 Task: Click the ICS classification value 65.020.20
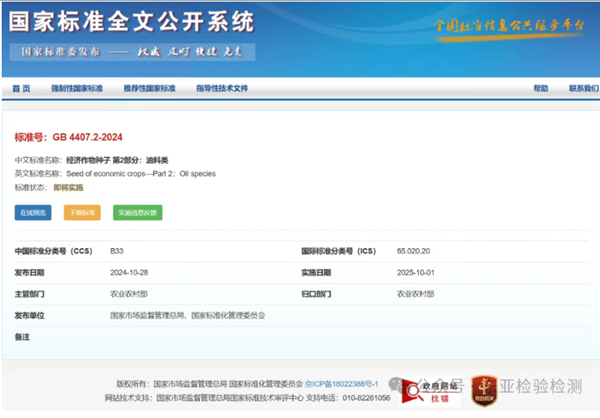coord(413,250)
